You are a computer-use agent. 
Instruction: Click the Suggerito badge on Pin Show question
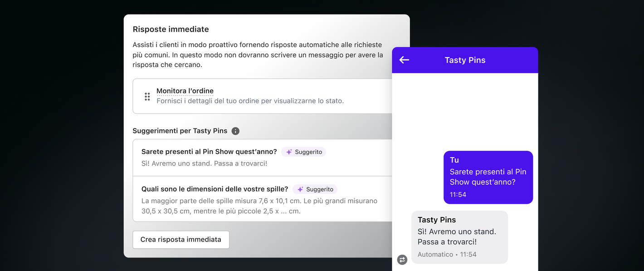point(304,152)
